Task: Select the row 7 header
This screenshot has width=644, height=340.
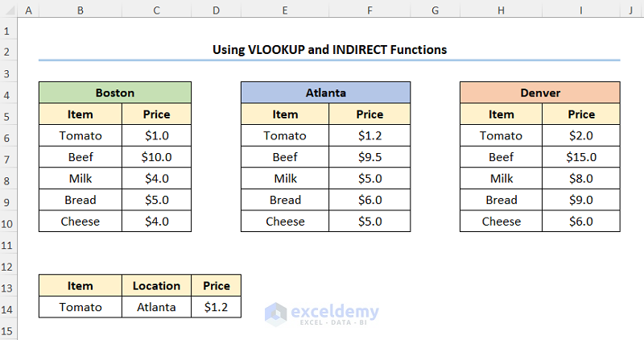Action: pos(9,157)
